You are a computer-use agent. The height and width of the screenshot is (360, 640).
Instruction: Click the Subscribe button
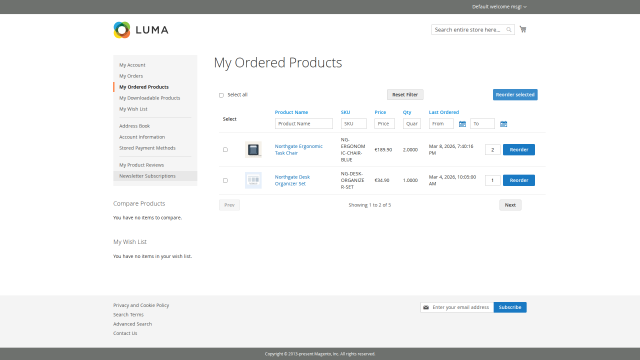point(510,307)
